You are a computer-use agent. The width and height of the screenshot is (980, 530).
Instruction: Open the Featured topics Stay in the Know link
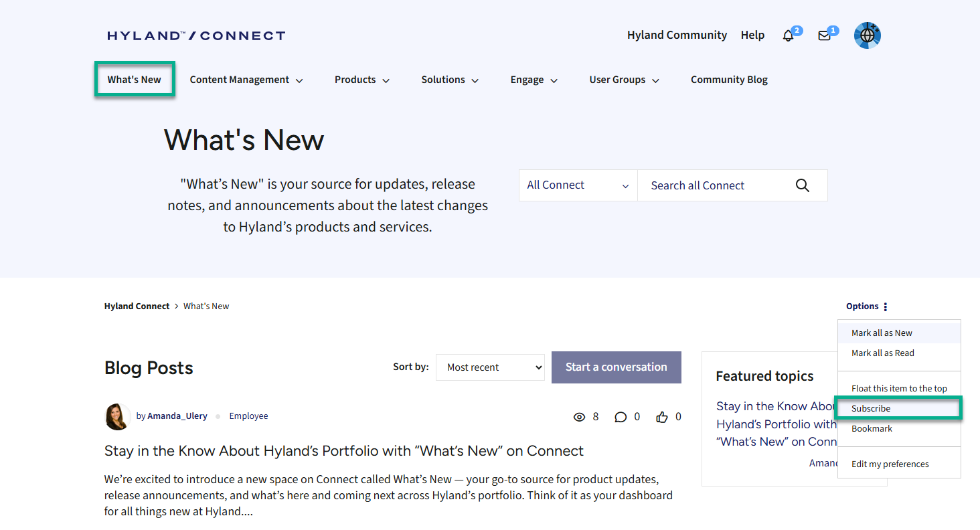click(777, 424)
